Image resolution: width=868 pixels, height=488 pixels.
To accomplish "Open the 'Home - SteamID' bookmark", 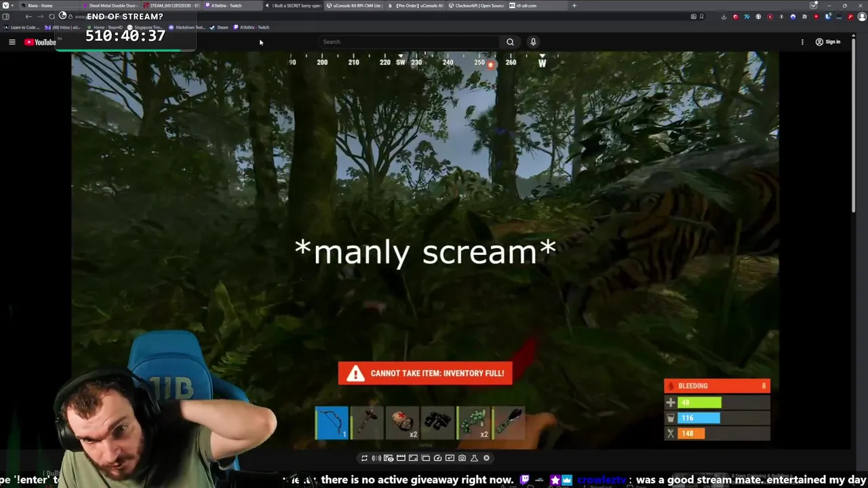I will [106, 27].
